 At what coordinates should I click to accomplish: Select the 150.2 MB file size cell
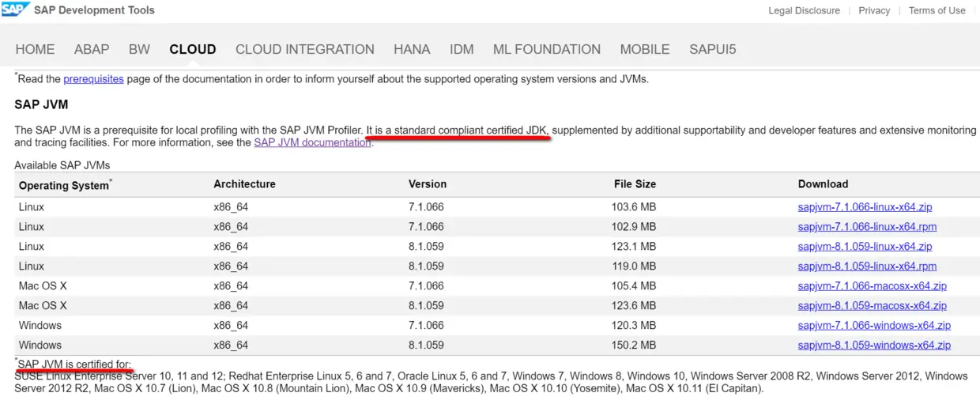[x=634, y=346]
